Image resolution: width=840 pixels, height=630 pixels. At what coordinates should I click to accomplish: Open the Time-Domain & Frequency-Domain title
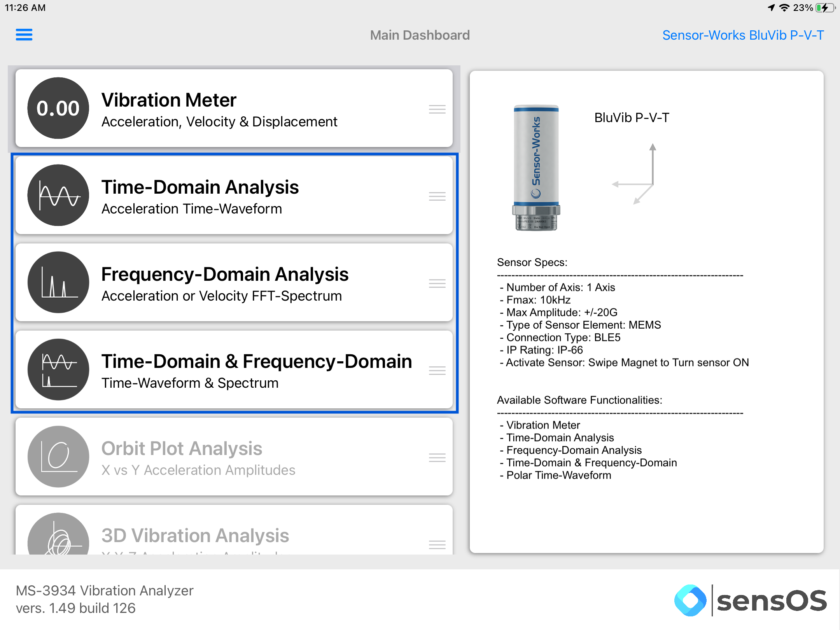257,361
